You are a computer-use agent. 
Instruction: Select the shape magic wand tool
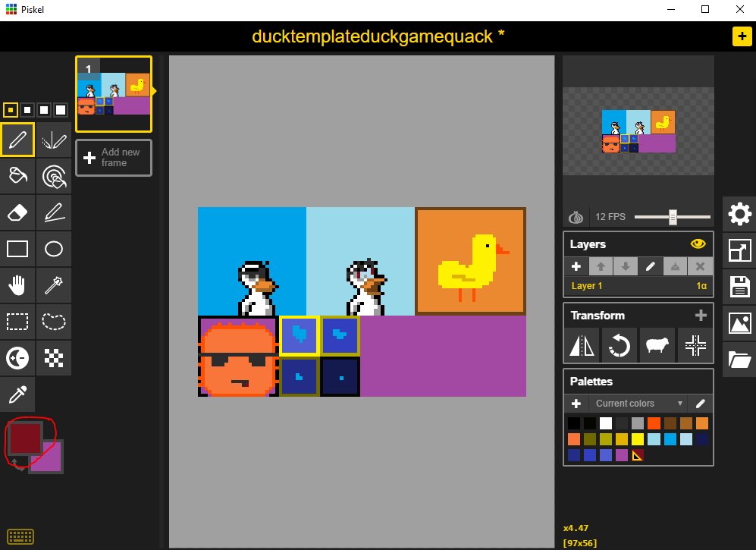54,285
